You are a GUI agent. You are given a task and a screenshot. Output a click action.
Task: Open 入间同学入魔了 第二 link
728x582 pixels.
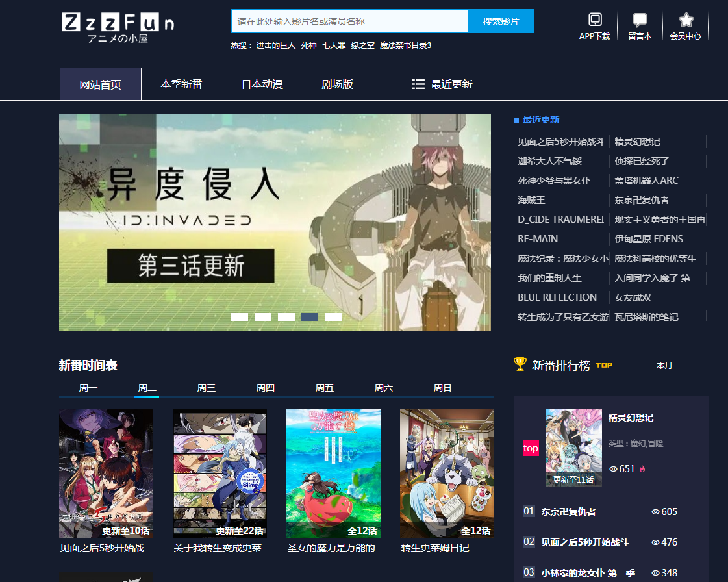pyautogui.click(x=657, y=278)
